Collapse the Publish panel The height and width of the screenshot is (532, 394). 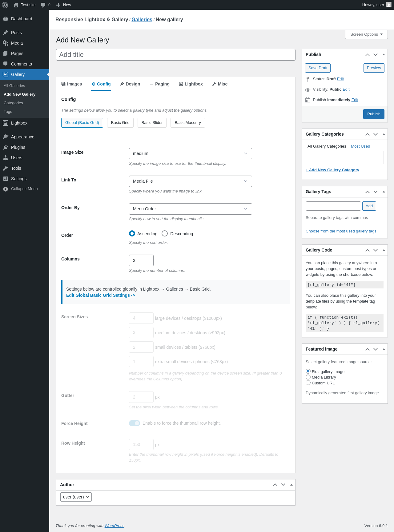point(384,55)
